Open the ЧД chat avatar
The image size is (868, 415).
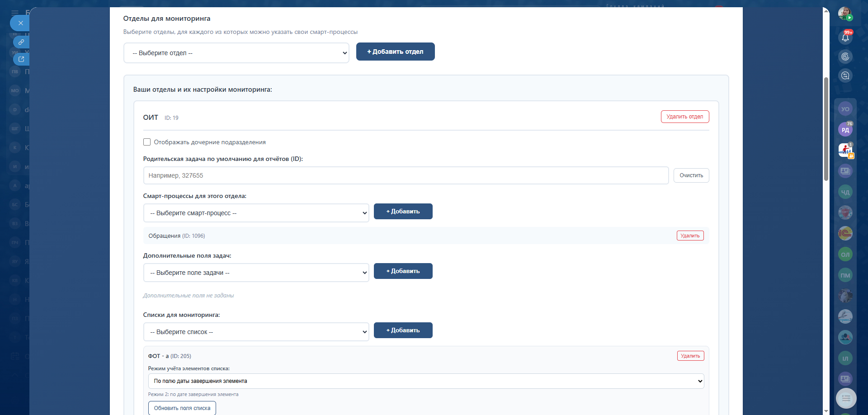click(845, 192)
